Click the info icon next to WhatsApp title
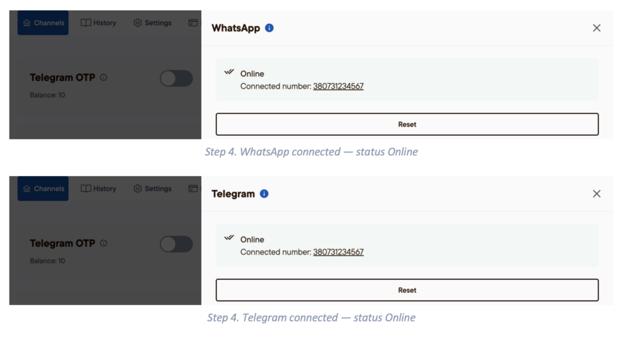This screenshot has height=344, width=644. pos(269,28)
